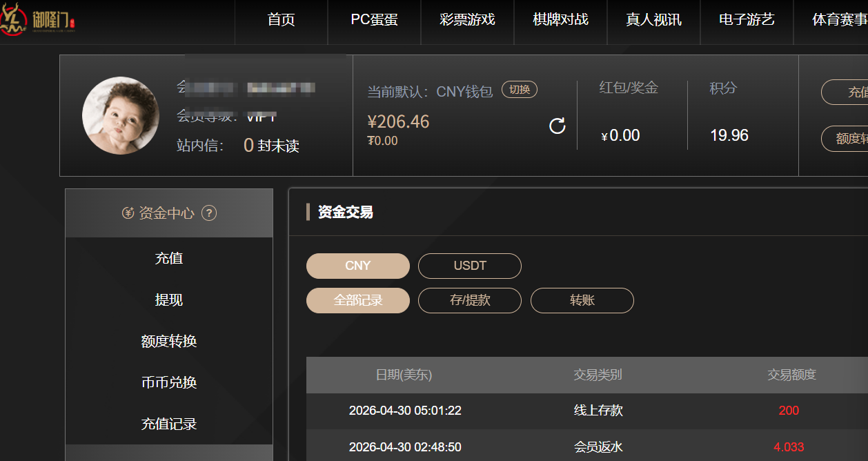This screenshot has width=868, height=461.
Task: Filter by 存/提款 records
Action: [x=470, y=300]
